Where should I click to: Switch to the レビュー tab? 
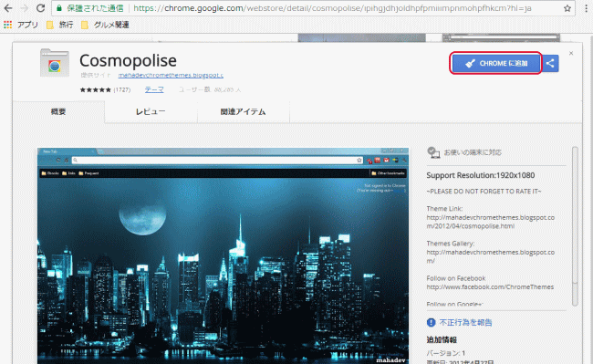[151, 112]
